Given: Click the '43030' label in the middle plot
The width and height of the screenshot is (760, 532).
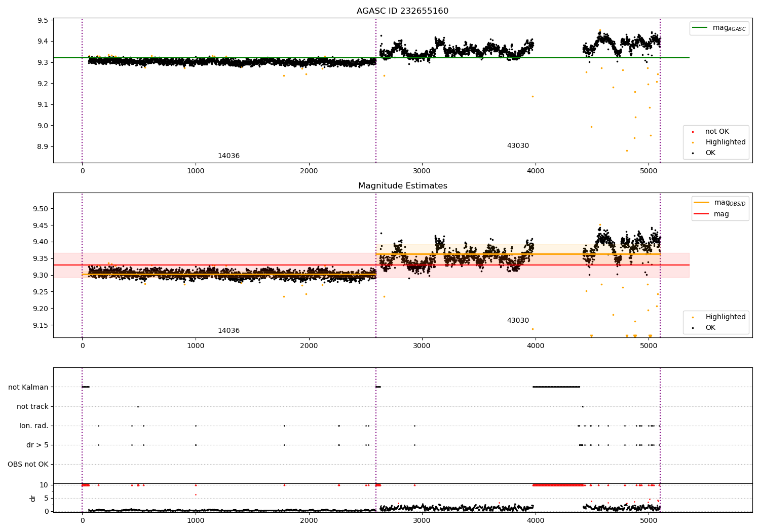Looking at the screenshot, I should (518, 321).
